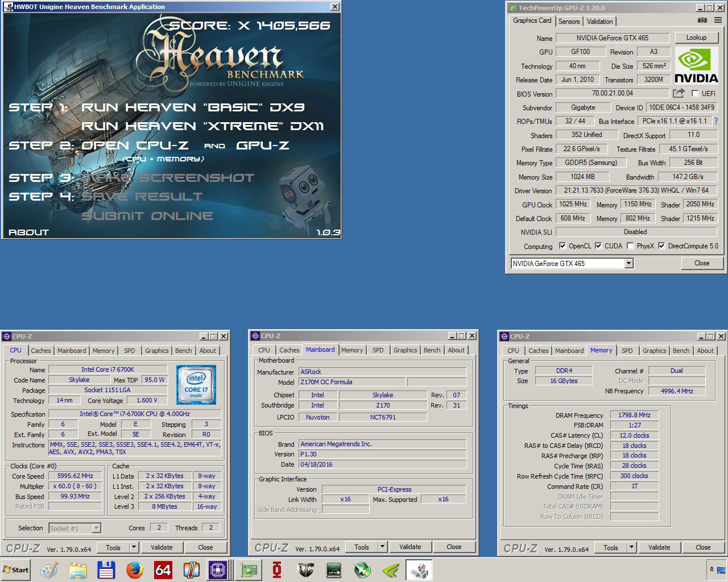Toggle the CUDA checkbox
This screenshot has height=582, width=728.
tap(598, 246)
